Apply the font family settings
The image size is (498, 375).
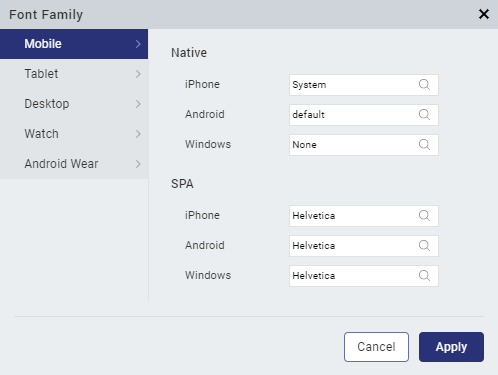tap(451, 347)
